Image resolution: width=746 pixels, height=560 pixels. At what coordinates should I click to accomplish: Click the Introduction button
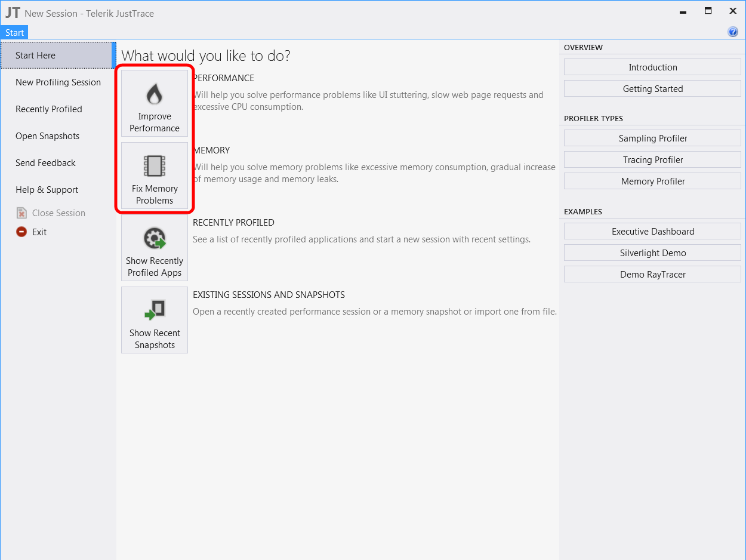pos(652,67)
